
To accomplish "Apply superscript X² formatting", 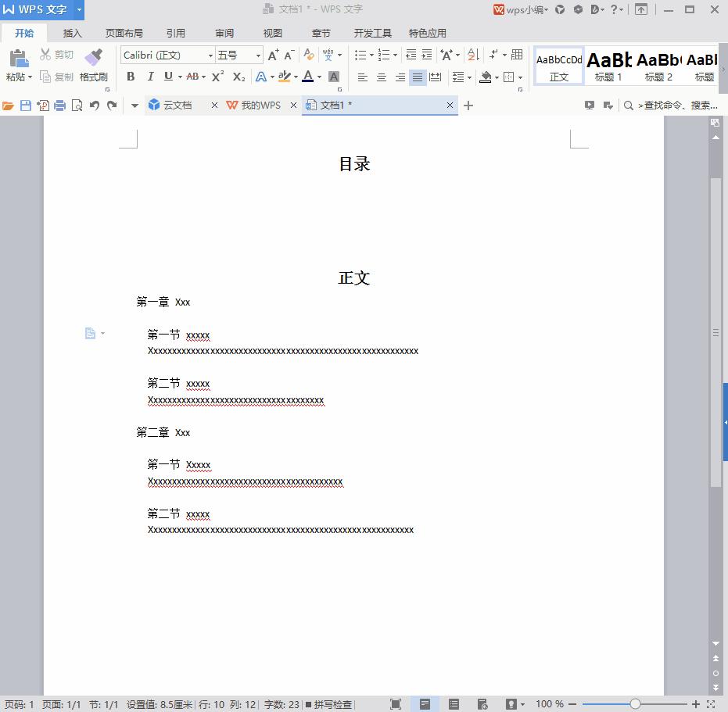I will point(217,77).
